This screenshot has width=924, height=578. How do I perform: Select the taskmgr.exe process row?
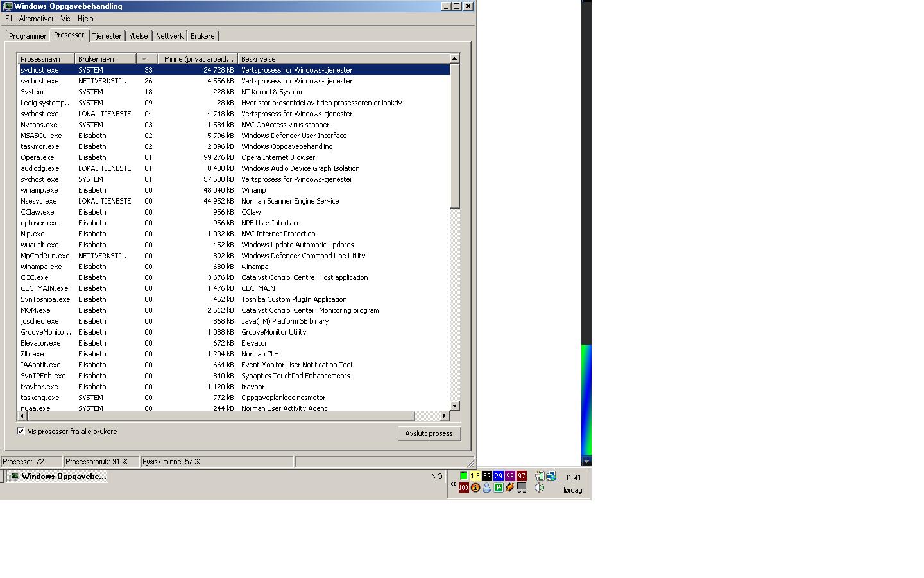point(234,146)
